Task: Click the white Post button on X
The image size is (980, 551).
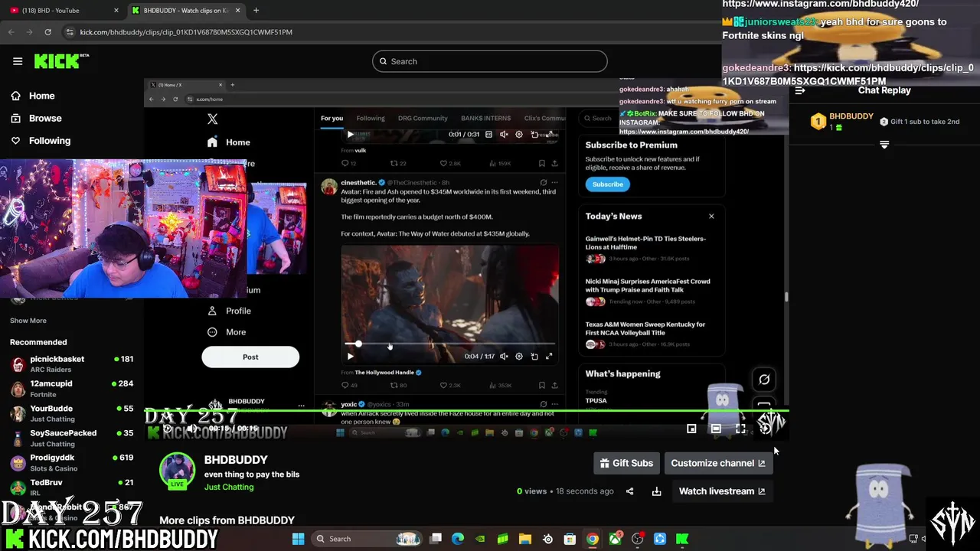Action: coord(250,357)
